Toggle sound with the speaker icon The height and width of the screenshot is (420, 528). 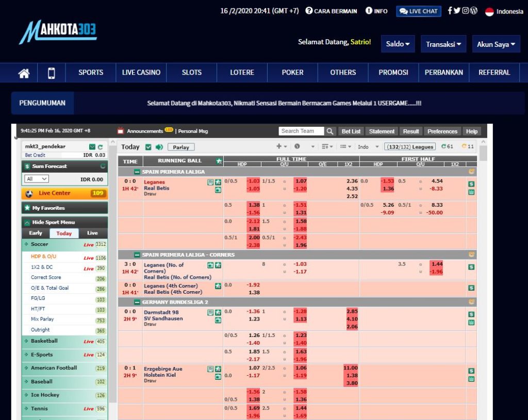(x=159, y=147)
